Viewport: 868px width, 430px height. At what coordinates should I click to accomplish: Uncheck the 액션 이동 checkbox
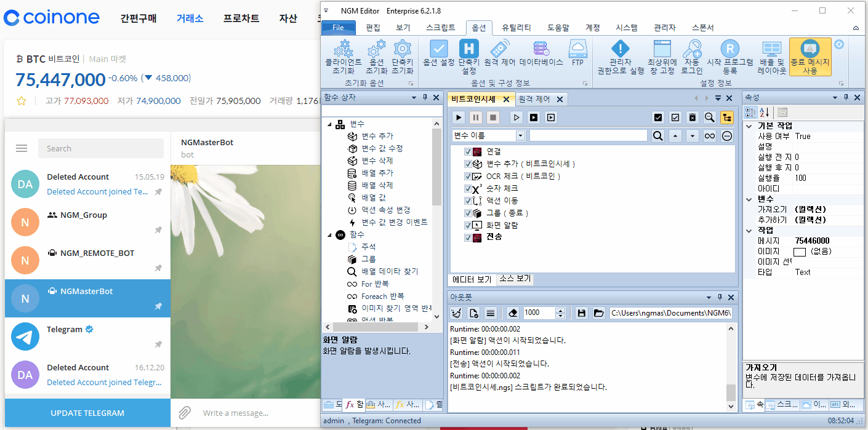coord(468,201)
